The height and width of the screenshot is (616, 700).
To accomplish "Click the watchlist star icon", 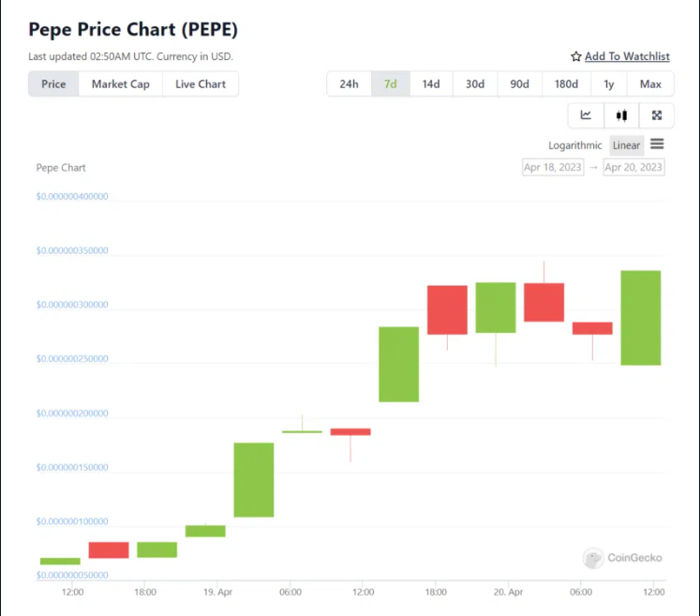I will tap(576, 57).
